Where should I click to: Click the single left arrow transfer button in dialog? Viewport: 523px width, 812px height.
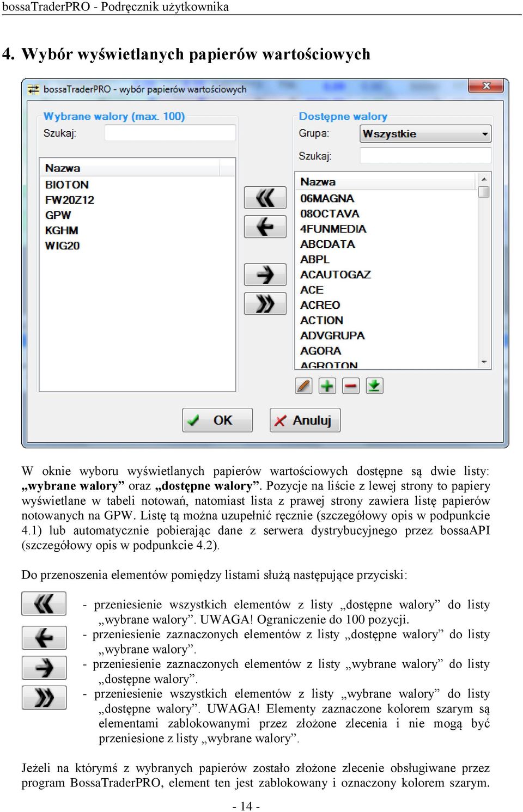tap(265, 227)
